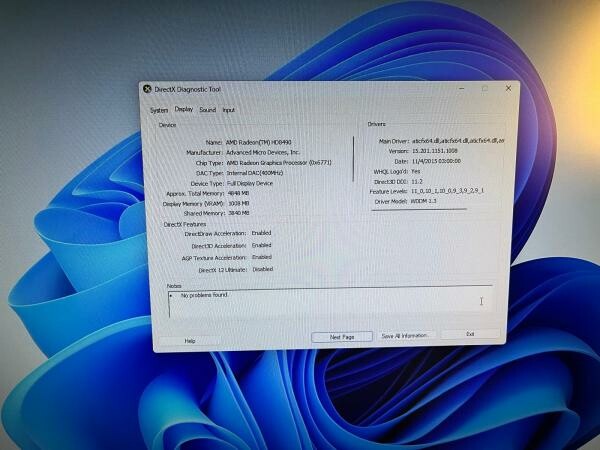Viewport: 600px width, 450px height.
Task: Click the DirectX Diagnostic Tool title icon
Action: [147, 89]
